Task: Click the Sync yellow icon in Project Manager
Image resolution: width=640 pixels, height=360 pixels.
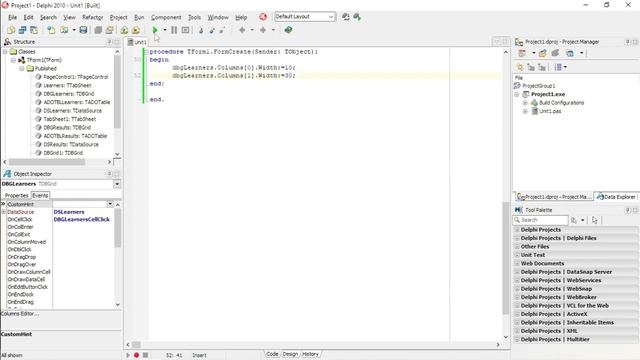Action: 520,67
